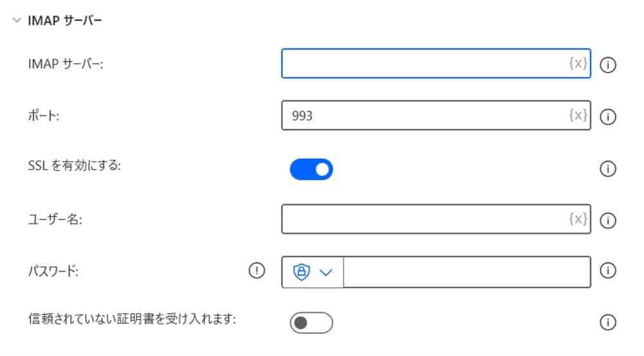Click warning icon next to パスワード label
644x356 pixels.
(256, 271)
